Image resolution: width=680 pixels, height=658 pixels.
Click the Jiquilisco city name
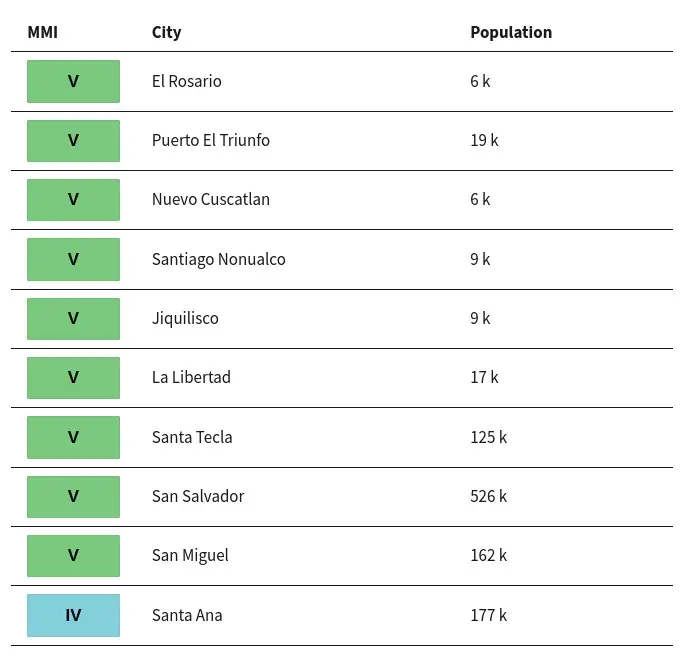[x=185, y=318]
